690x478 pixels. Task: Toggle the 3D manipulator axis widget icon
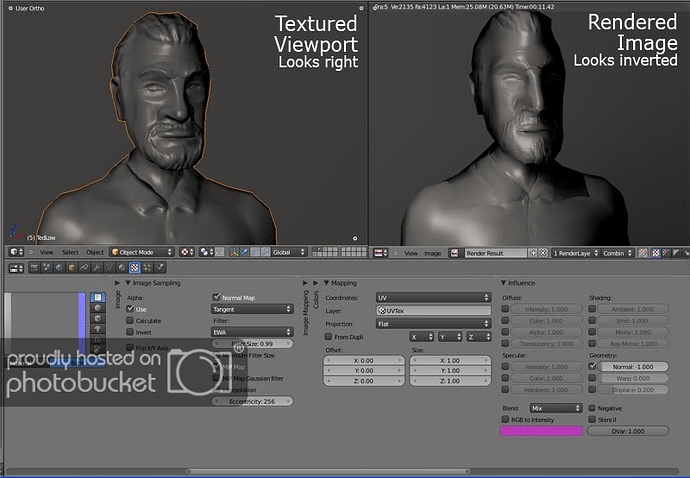pyautogui.click(x=234, y=252)
